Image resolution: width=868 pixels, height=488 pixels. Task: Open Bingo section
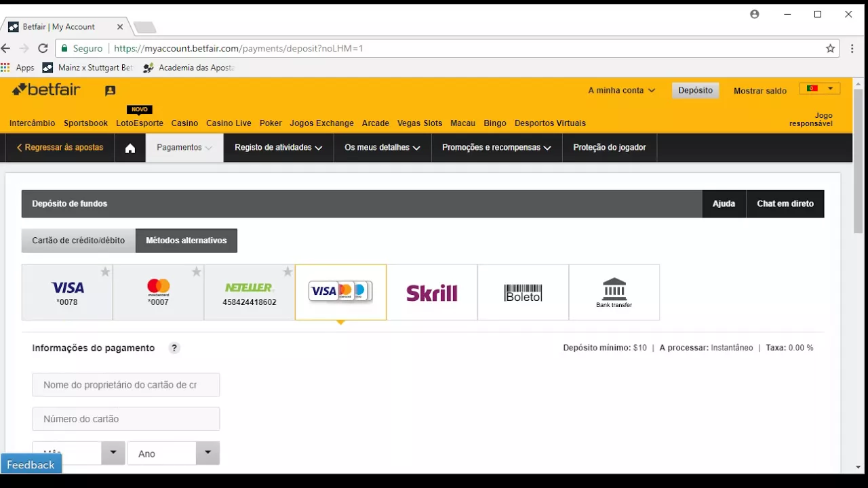click(x=495, y=123)
